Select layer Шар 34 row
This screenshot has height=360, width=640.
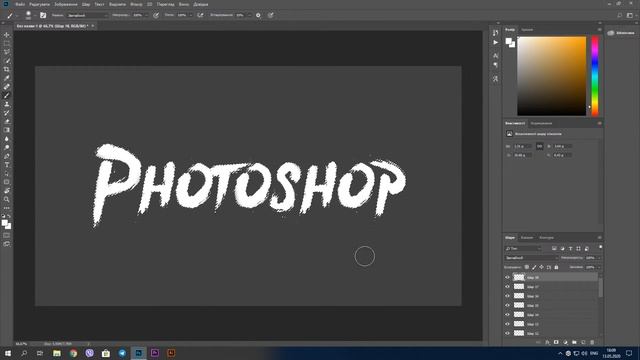[x=555, y=315]
